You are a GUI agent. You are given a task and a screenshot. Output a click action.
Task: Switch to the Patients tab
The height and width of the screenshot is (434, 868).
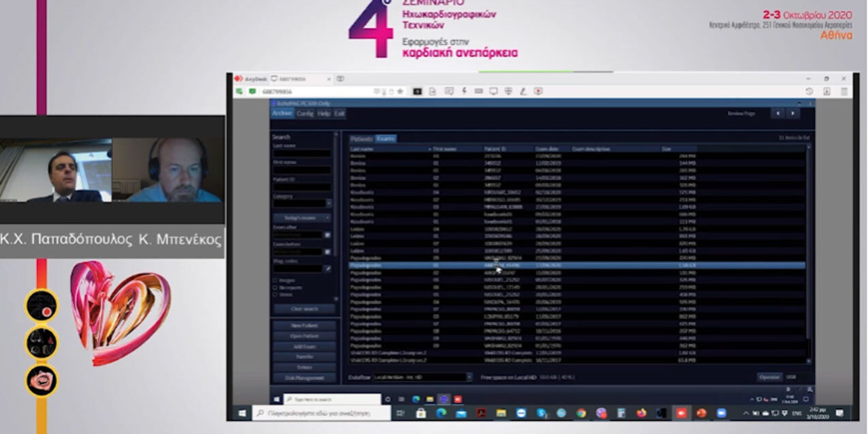[x=361, y=139]
